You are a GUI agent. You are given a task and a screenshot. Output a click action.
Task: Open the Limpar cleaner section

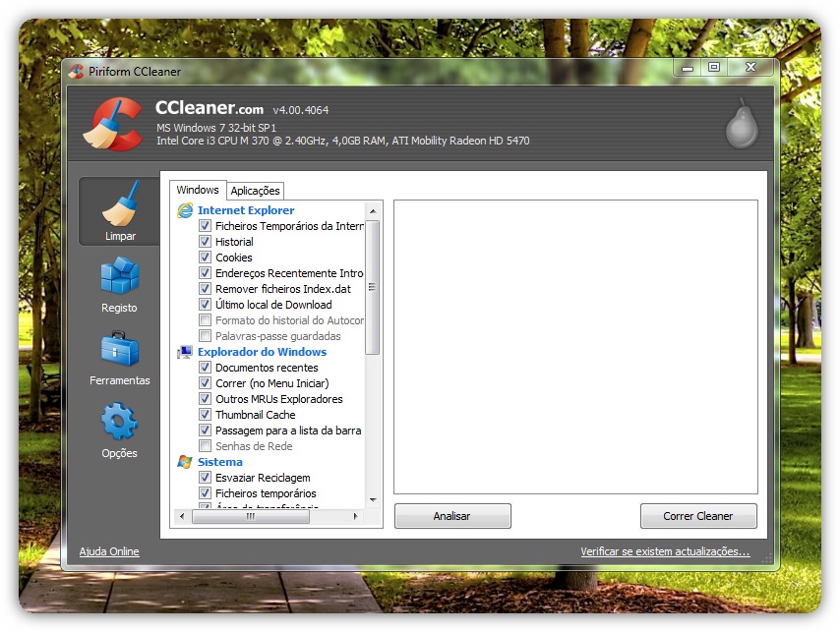(x=119, y=211)
